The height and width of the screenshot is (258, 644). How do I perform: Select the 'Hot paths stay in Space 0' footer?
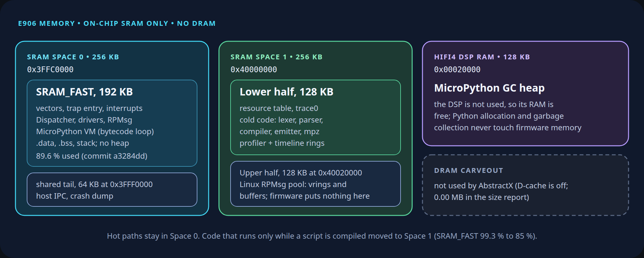tap(322, 236)
